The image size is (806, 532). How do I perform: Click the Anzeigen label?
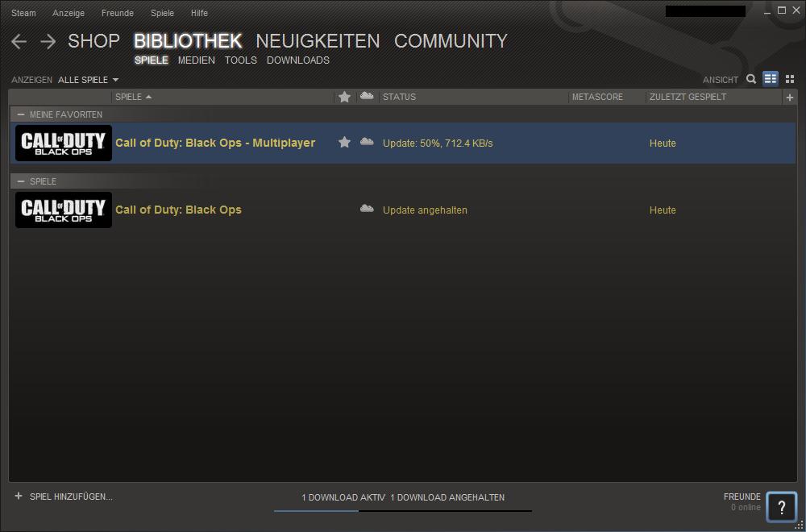tap(32, 80)
